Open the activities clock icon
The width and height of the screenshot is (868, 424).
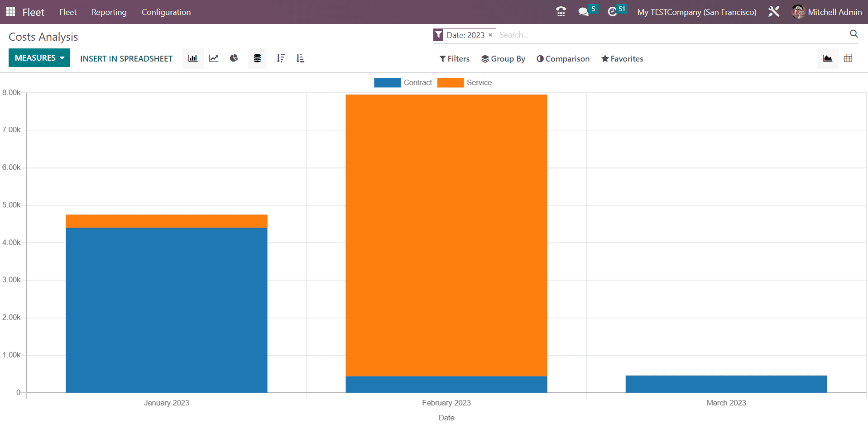(612, 12)
